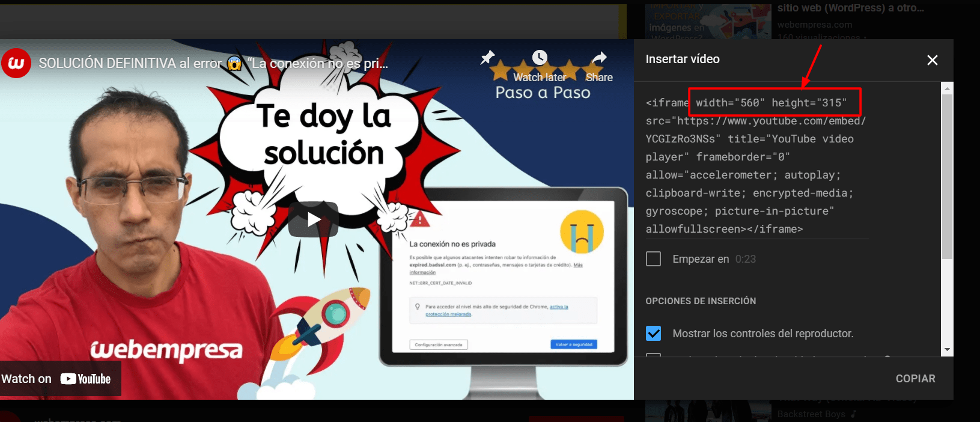Click the Watch later clock icon
Image resolution: width=980 pixels, height=422 pixels.
coord(540,58)
